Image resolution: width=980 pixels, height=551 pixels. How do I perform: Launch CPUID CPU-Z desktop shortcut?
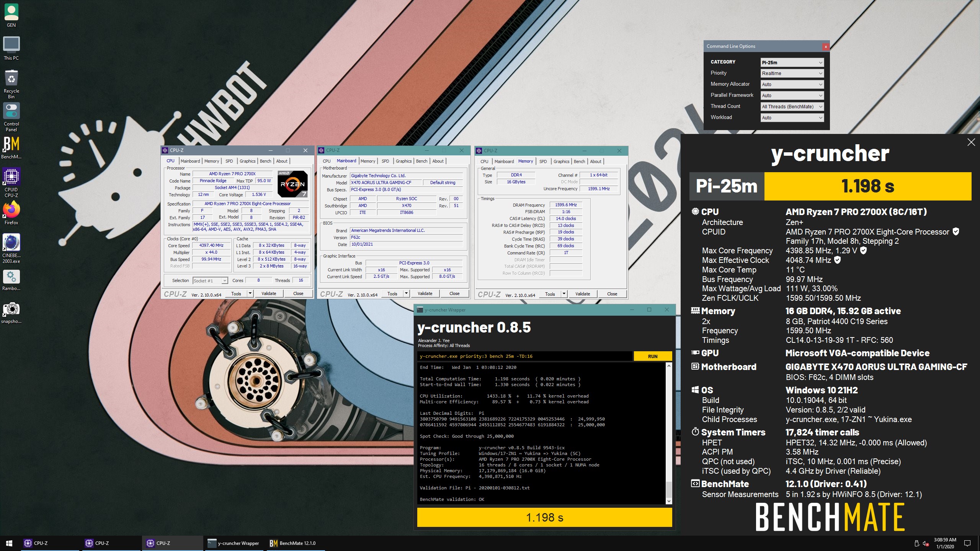tap(11, 183)
